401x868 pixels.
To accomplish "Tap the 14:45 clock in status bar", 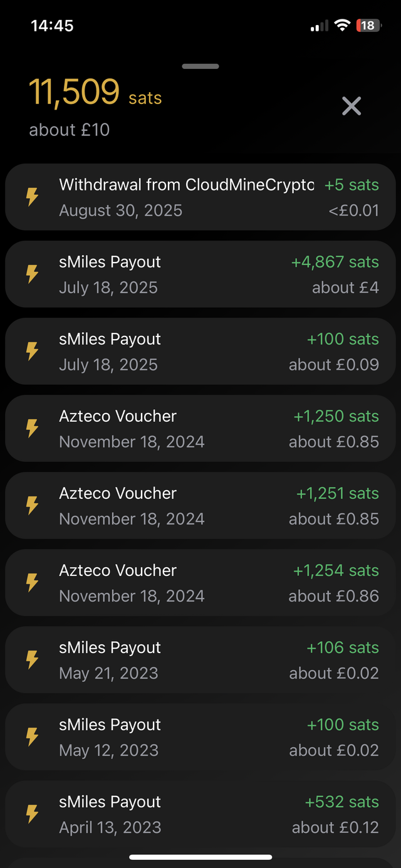I will (x=52, y=26).
